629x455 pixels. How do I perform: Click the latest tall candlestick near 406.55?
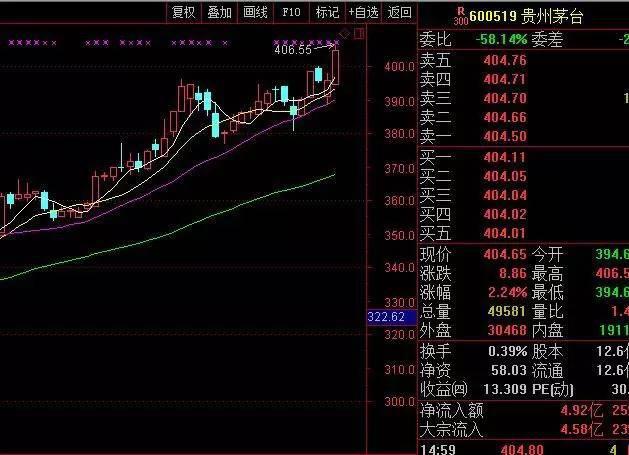(x=335, y=67)
